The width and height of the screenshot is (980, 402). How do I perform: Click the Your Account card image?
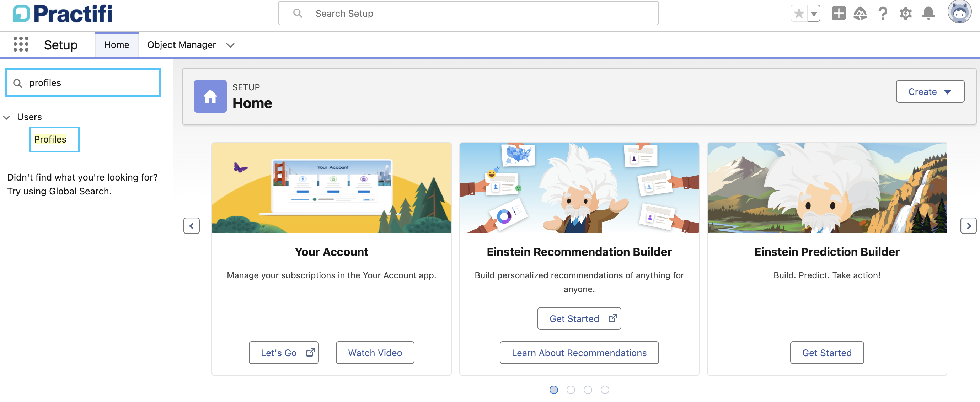[331, 188]
